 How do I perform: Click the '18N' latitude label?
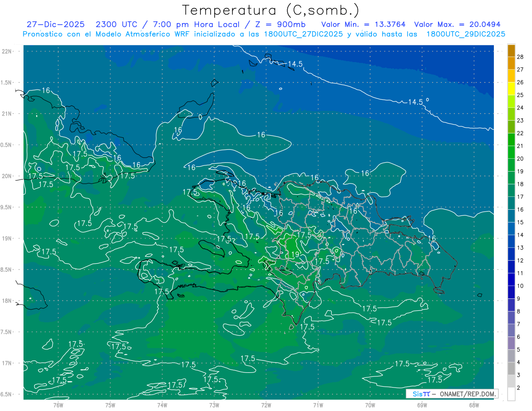6,301
